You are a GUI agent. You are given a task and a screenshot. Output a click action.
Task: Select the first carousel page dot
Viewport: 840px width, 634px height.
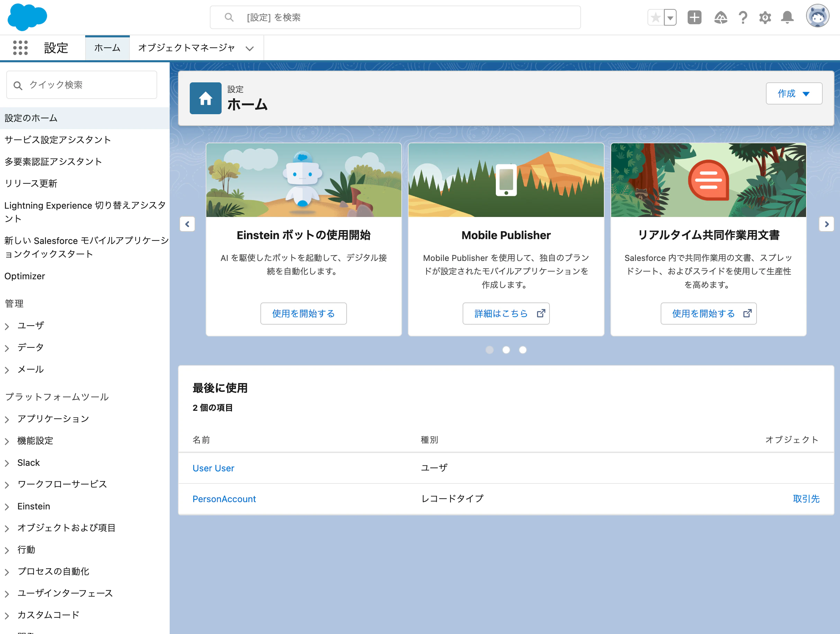point(490,350)
